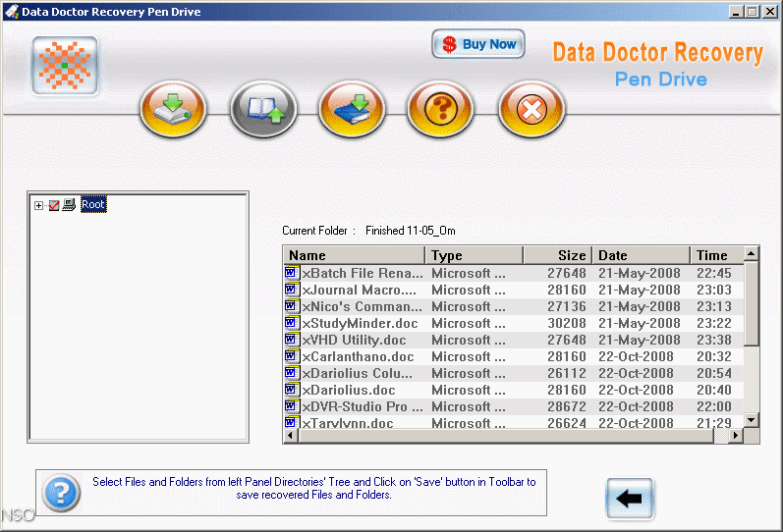Expand the Root tree node
The image size is (783, 532).
pyautogui.click(x=38, y=205)
